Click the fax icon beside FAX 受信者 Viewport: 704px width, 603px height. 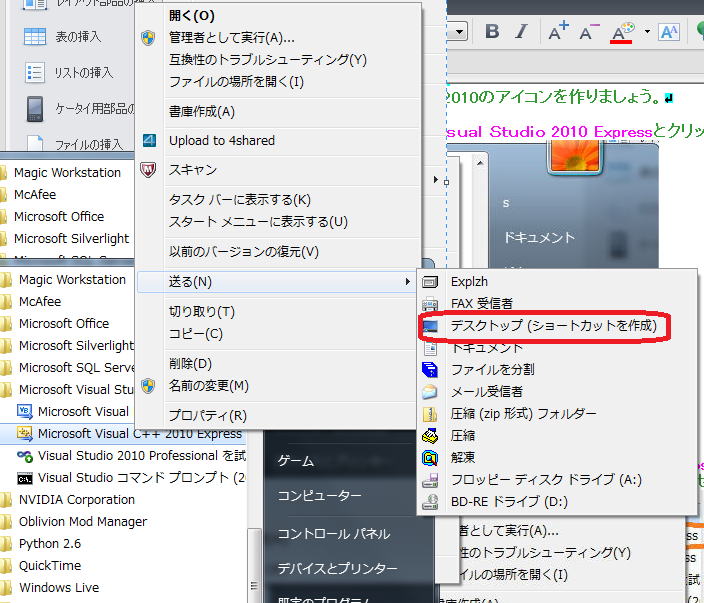pos(430,304)
